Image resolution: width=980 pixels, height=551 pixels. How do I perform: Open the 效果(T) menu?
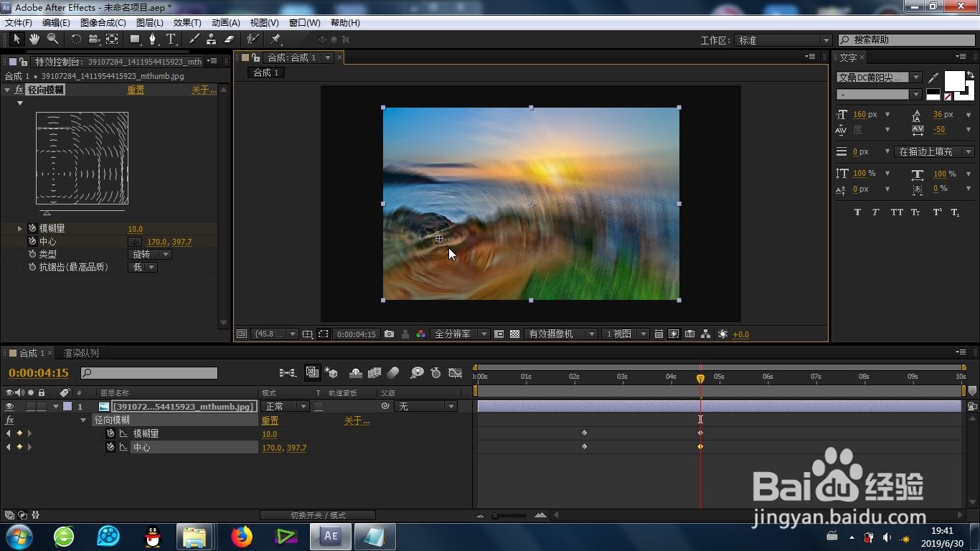click(x=187, y=23)
